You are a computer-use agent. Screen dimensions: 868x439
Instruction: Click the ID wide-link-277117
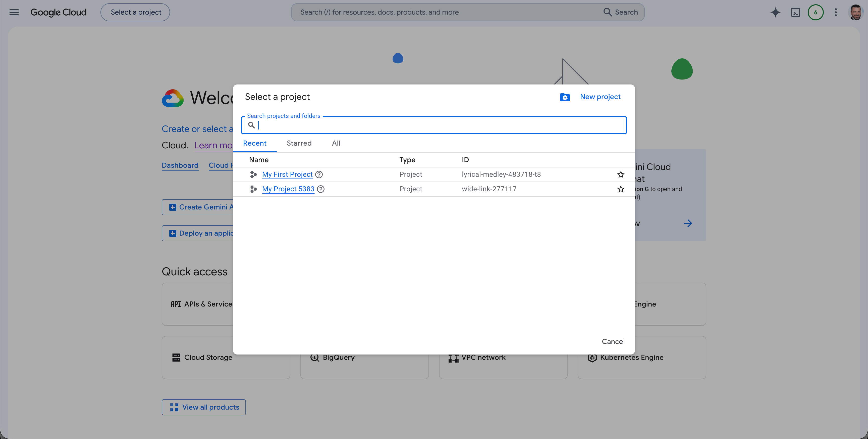click(x=489, y=189)
